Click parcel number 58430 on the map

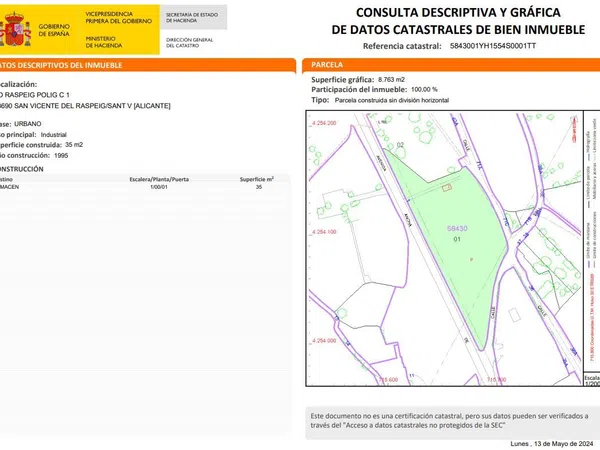(x=458, y=230)
